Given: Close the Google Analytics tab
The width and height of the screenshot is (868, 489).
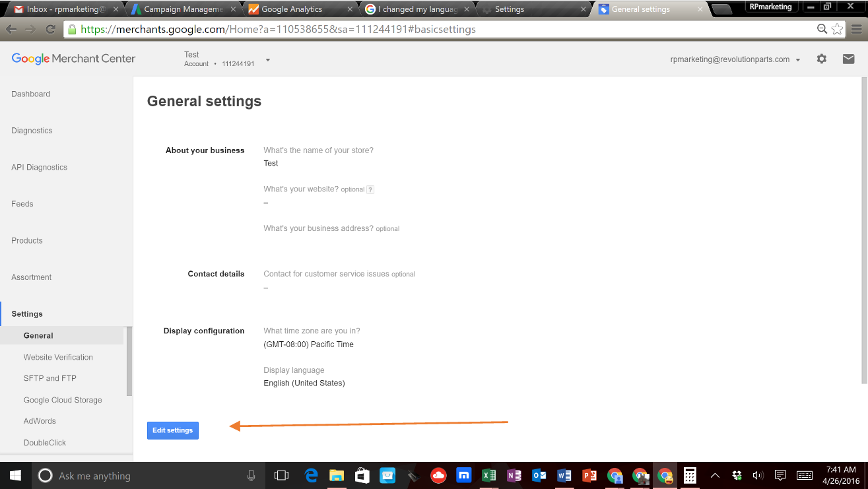Looking at the screenshot, I should tap(350, 9).
